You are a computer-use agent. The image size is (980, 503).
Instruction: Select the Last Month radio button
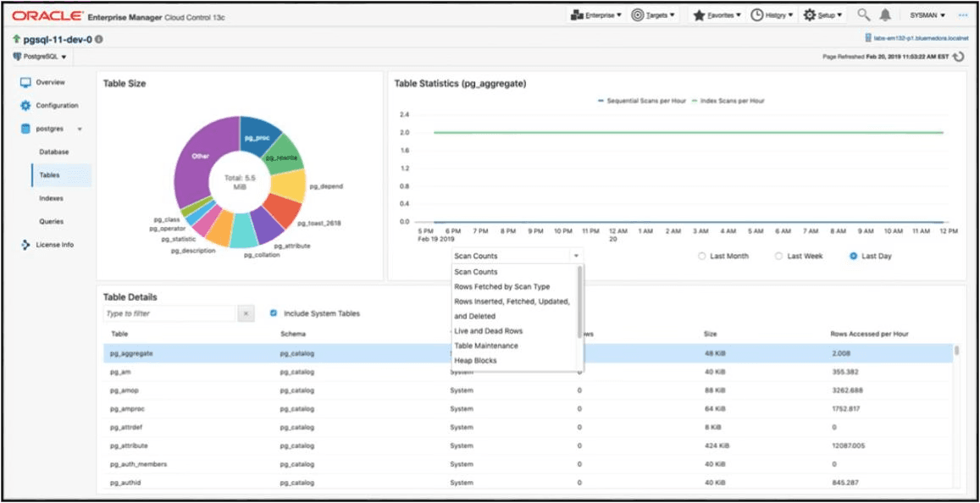pyautogui.click(x=702, y=256)
